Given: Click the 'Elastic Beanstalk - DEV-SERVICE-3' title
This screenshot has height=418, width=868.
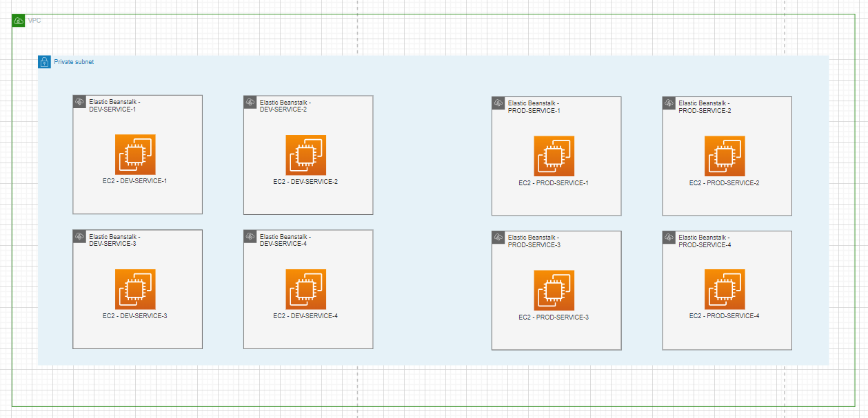Looking at the screenshot, I should coord(114,240).
